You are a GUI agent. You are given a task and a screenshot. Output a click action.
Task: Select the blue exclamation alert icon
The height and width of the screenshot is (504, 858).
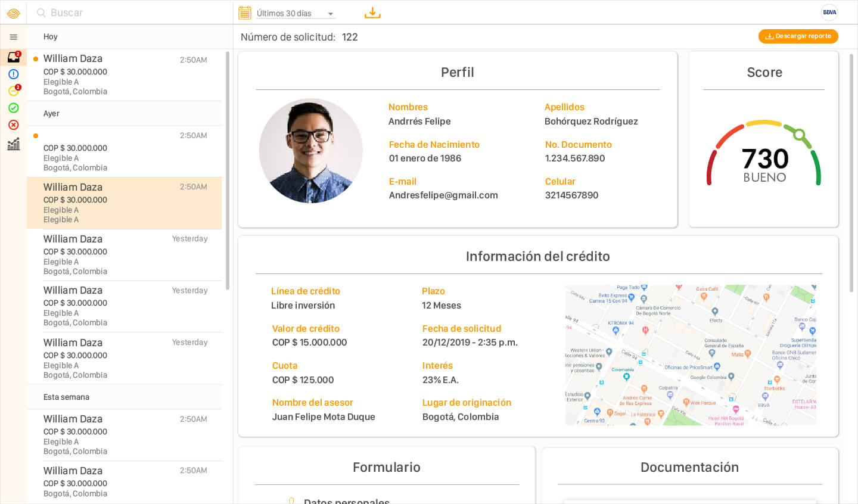coord(13,74)
